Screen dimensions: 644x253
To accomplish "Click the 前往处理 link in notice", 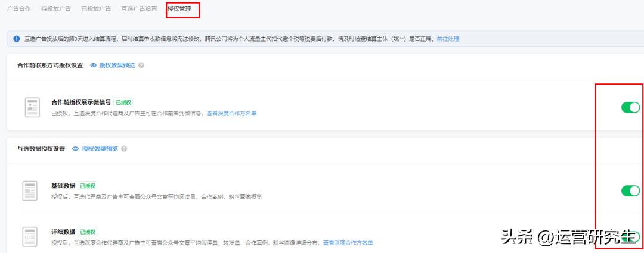I will tap(448, 39).
